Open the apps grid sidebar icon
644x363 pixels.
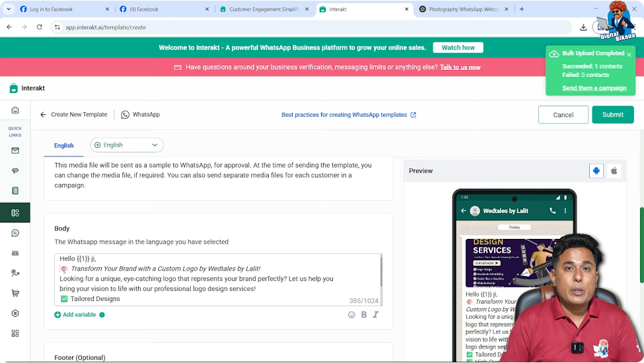pos(15,333)
